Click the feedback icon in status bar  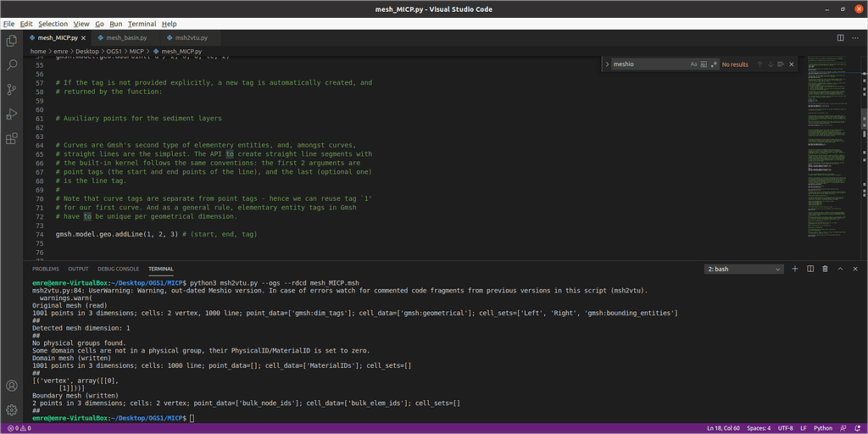tap(842, 428)
